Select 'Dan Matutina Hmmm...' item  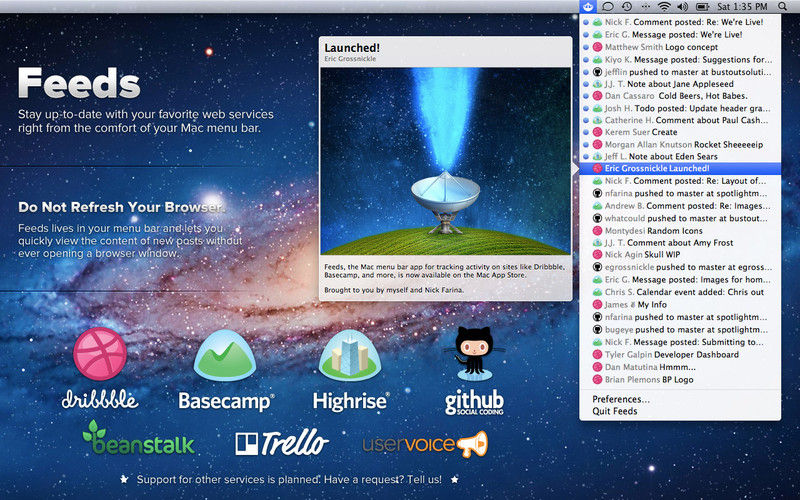tap(680, 367)
